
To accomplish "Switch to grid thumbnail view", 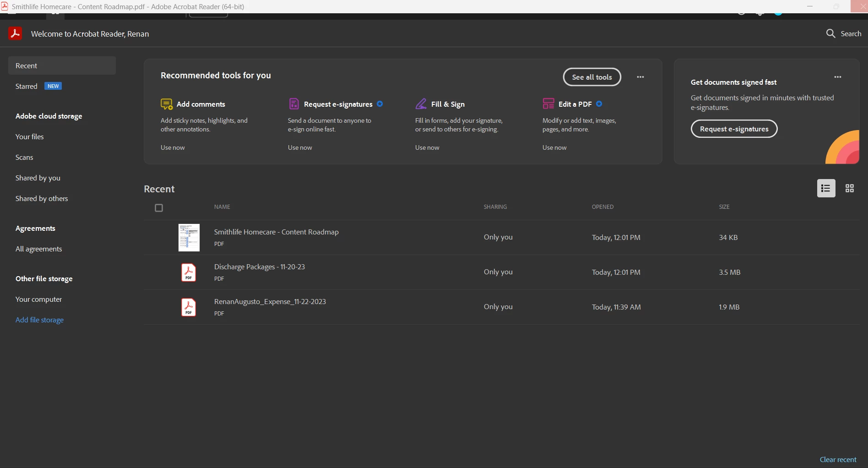I will (850, 188).
